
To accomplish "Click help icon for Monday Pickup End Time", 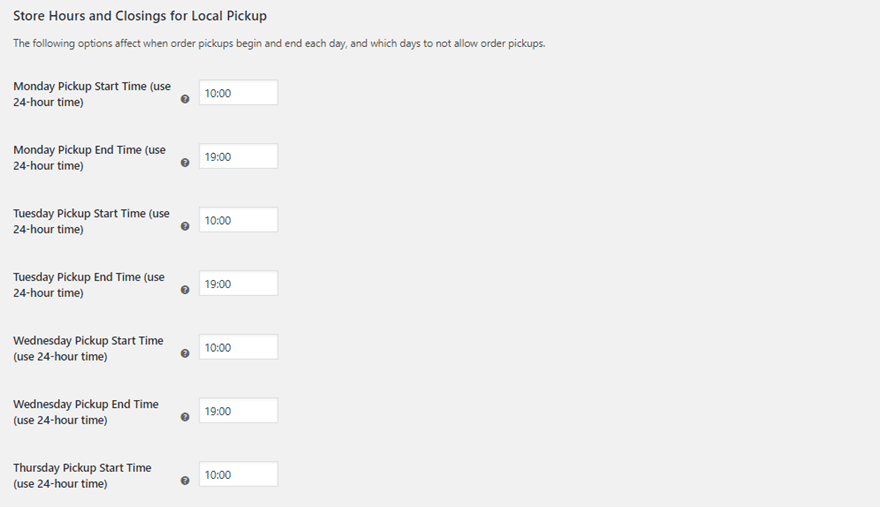I will 185,163.
